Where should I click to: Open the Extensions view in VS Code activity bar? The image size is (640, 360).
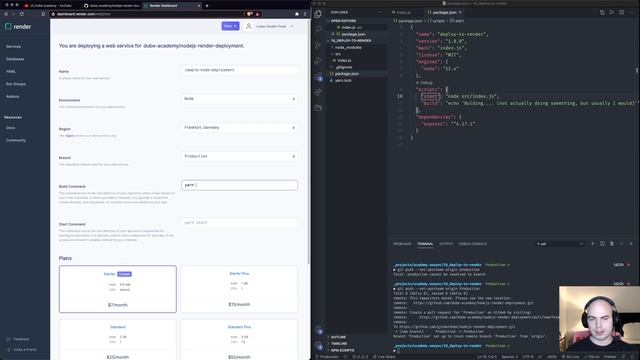pos(318,77)
